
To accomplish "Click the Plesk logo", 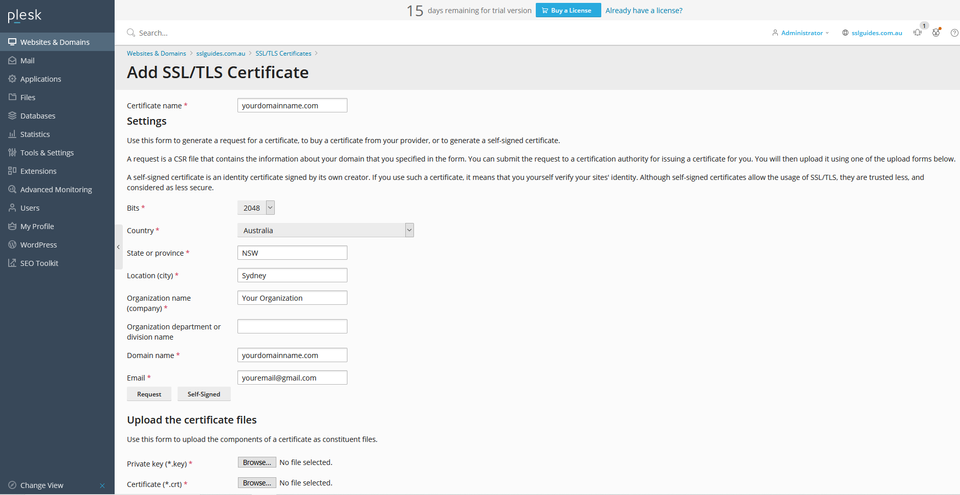I will click(x=24, y=15).
